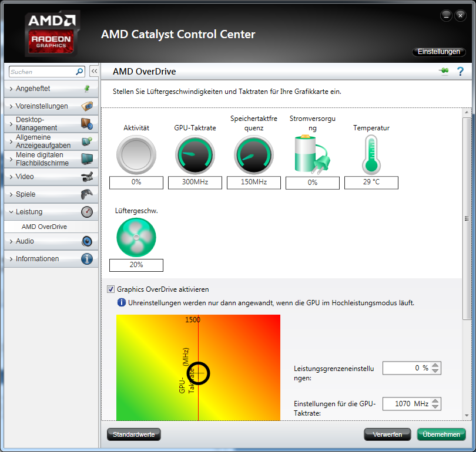Click the 29 °C temperature value
476x452 pixels.
[371, 182]
